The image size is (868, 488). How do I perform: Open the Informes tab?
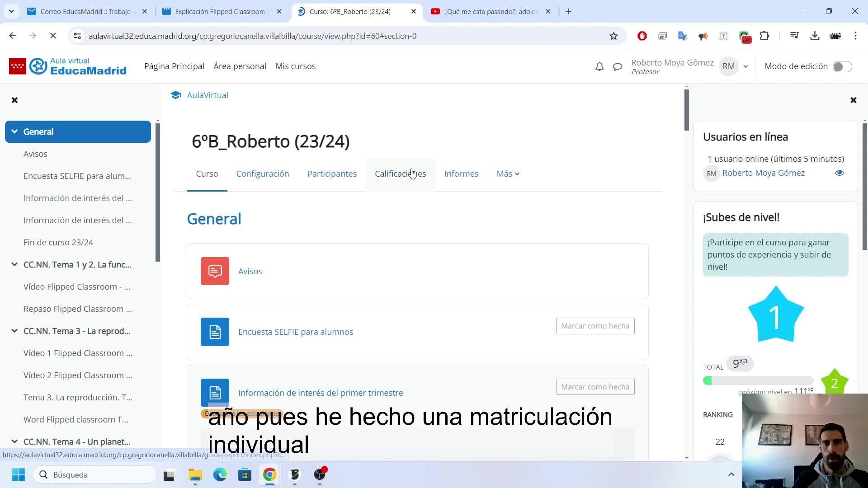[461, 174]
